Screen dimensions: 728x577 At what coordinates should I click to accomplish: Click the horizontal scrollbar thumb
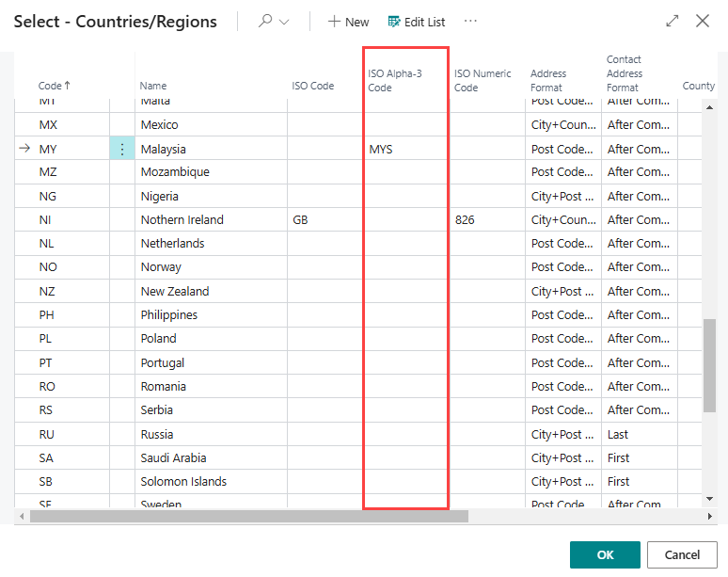[249, 517]
